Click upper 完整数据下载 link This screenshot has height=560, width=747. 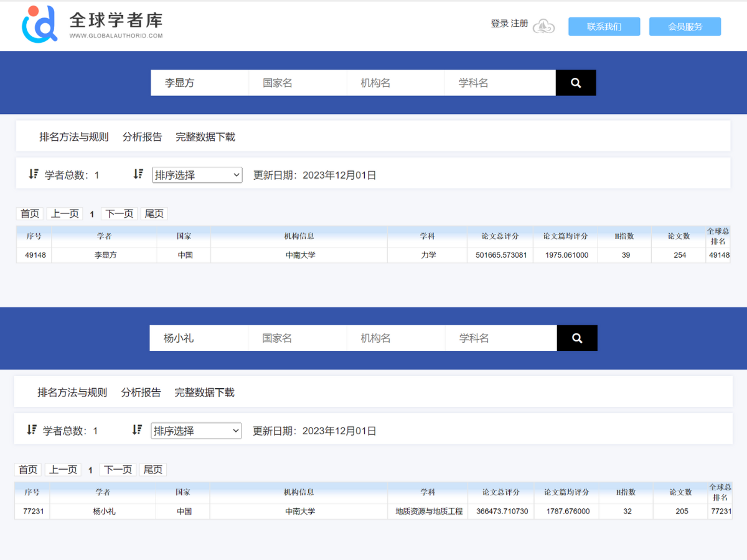tap(205, 137)
